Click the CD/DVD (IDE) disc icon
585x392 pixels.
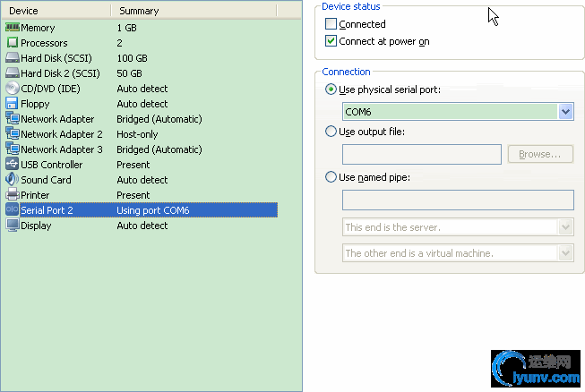pyautogui.click(x=13, y=89)
